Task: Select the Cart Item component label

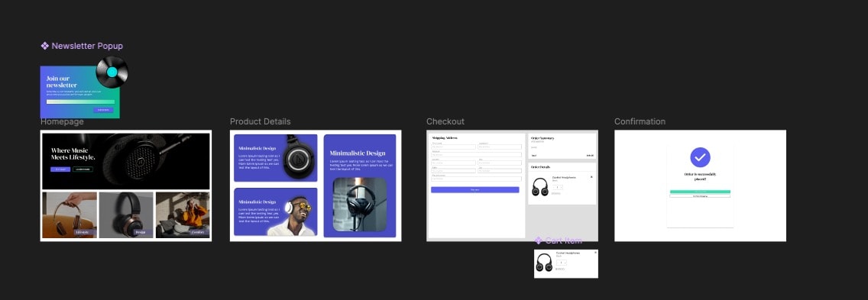Action: click(x=564, y=240)
